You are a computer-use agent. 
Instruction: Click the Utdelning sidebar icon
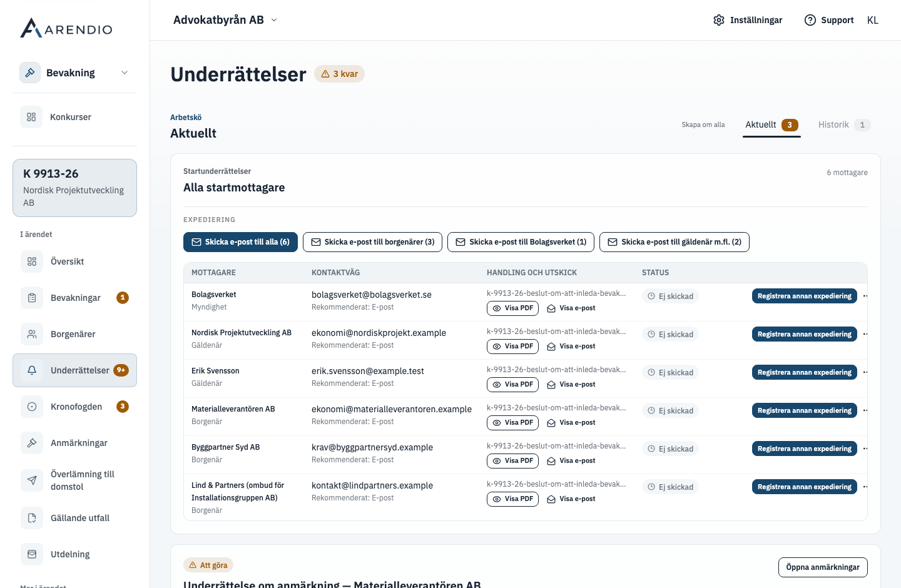(x=32, y=554)
